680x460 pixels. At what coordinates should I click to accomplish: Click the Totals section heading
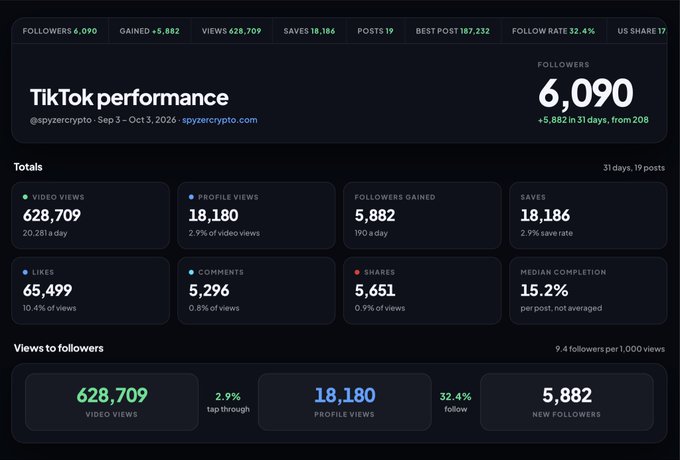tap(28, 167)
